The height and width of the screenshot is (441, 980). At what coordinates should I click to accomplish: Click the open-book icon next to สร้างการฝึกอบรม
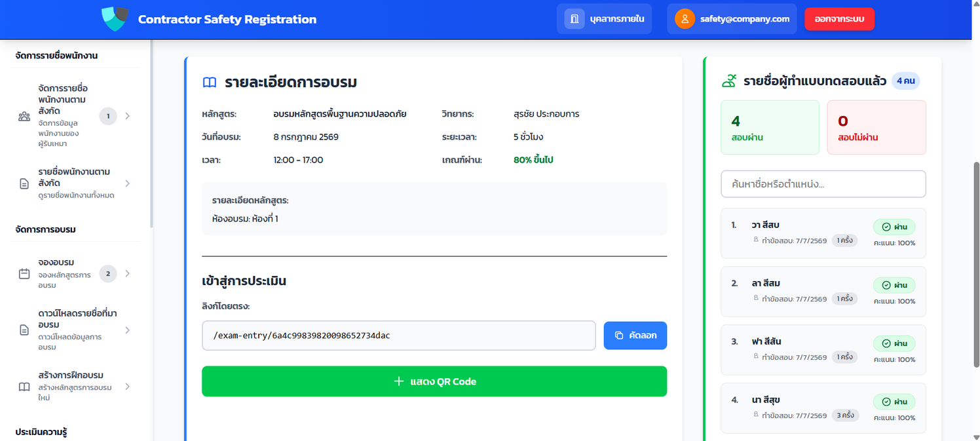[x=24, y=387]
